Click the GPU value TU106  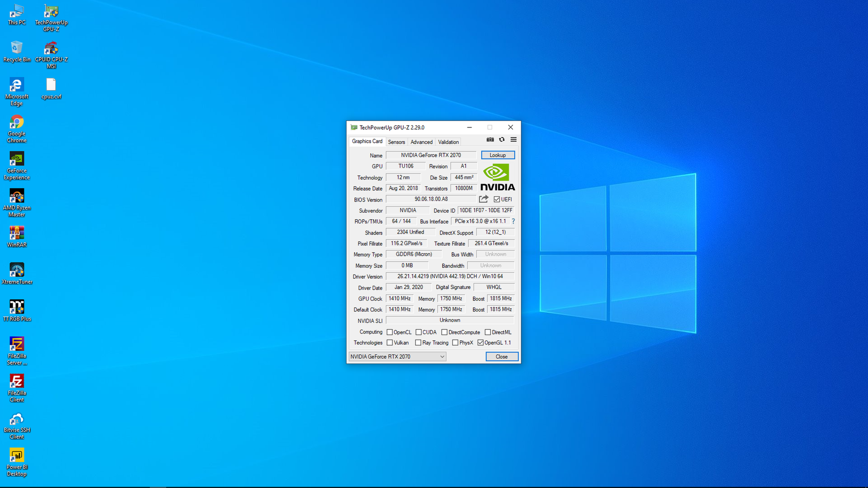(x=406, y=166)
